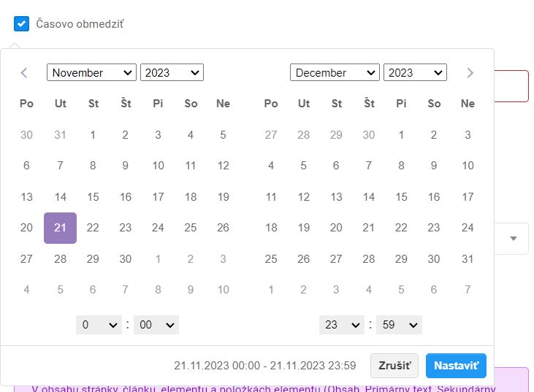Open the start hour dropdown showing 0
The image size is (534, 392).
(99, 325)
